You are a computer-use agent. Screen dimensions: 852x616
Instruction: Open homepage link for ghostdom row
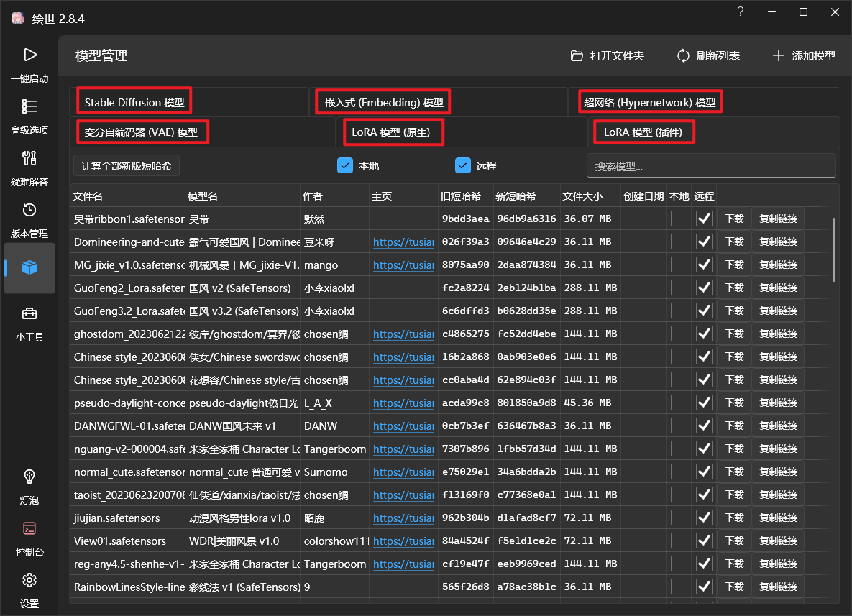[404, 334]
